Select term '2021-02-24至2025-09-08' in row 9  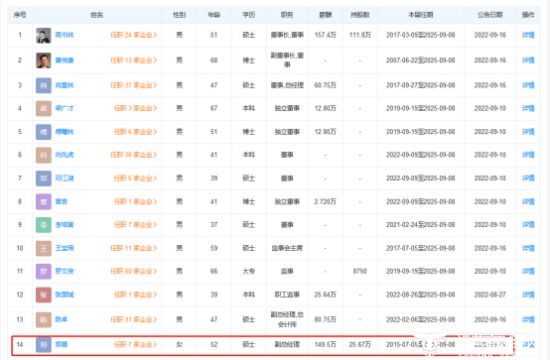[x=421, y=225]
